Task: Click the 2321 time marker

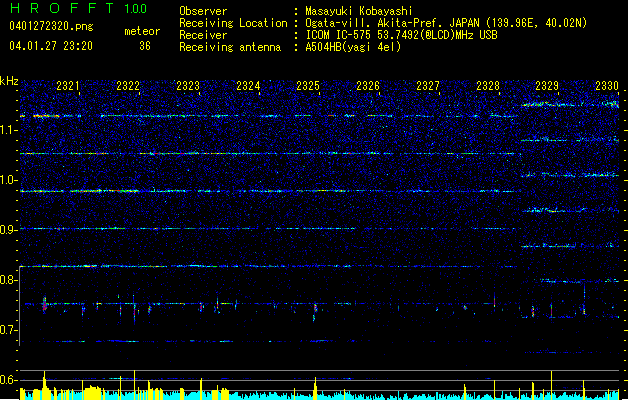Action: point(68,86)
